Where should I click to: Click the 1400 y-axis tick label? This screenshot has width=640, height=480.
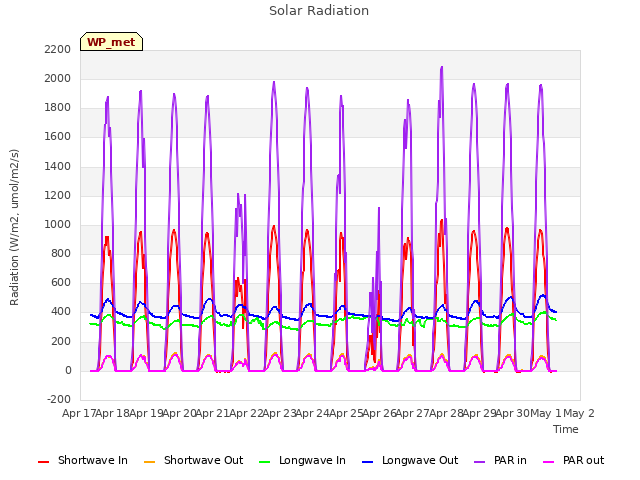[x=58, y=166]
